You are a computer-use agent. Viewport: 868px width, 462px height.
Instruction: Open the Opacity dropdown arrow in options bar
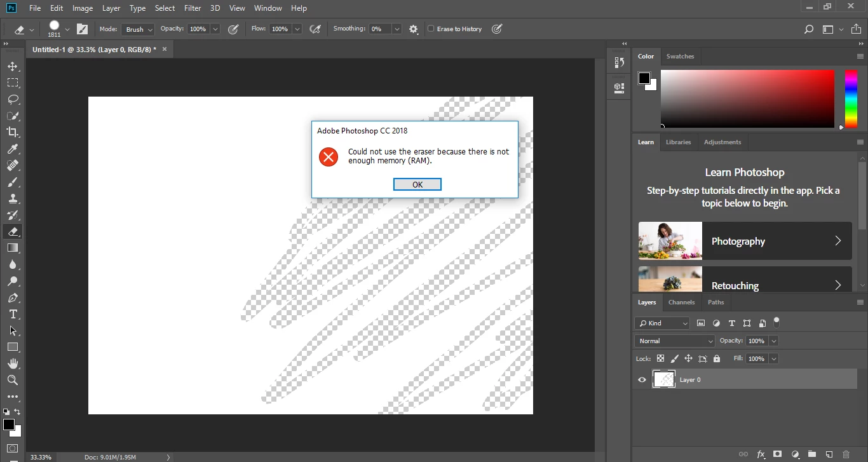(215, 29)
